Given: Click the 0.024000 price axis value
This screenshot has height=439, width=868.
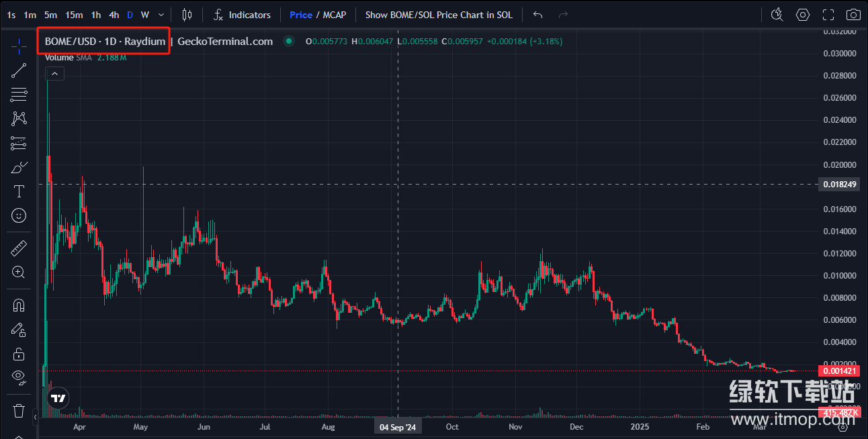Looking at the screenshot, I should pos(840,120).
